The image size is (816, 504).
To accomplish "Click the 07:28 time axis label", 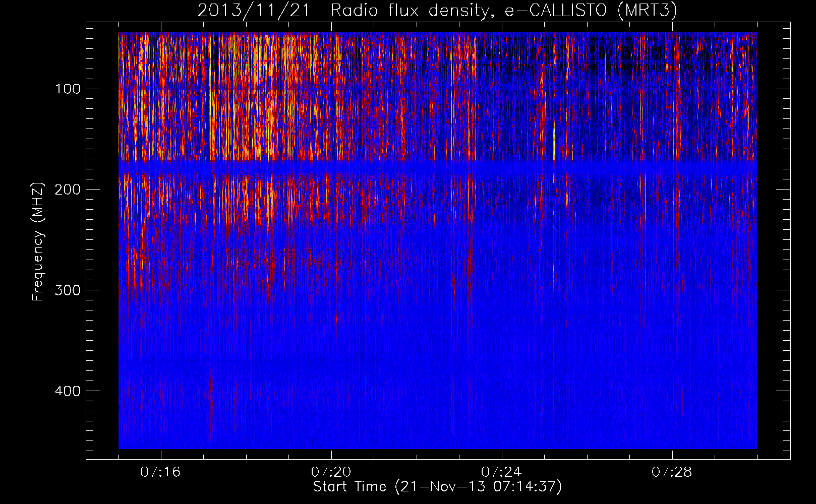I will click(x=672, y=472).
